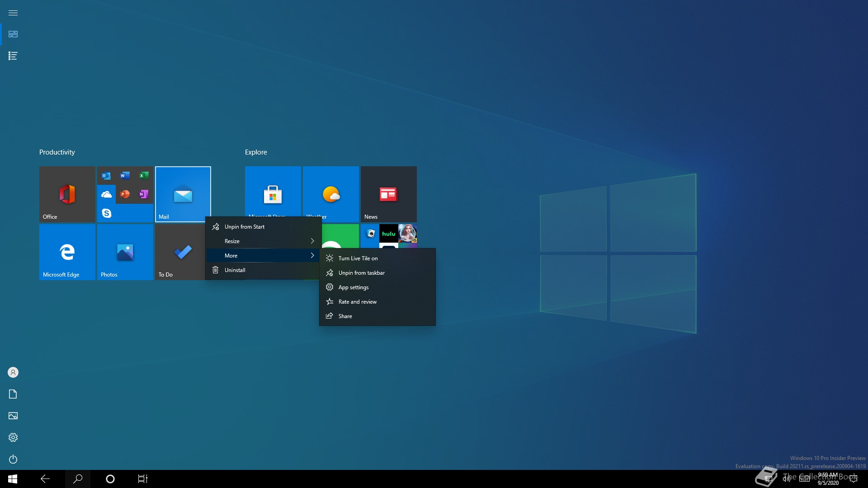The width and height of the screenshot is (868, 488).
Task: Launch OneDrive from the Office folder tile
Action: coord(106,194)
